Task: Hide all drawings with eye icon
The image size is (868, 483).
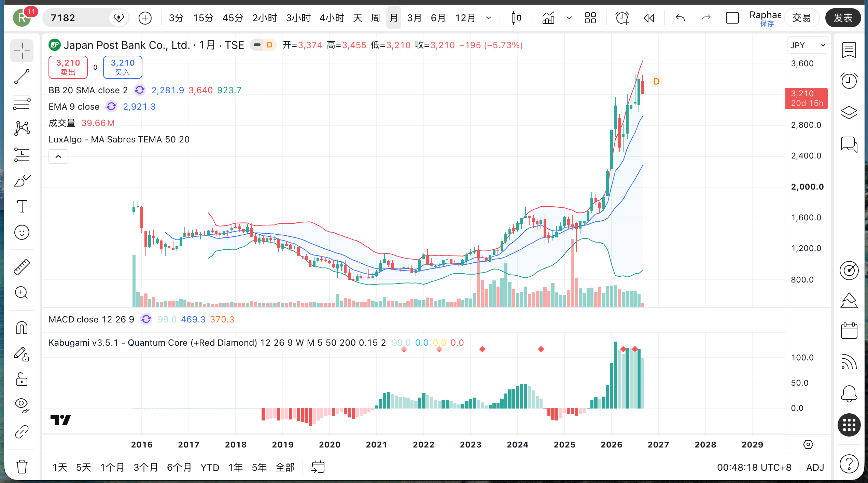Action: (x=22, y=405)
